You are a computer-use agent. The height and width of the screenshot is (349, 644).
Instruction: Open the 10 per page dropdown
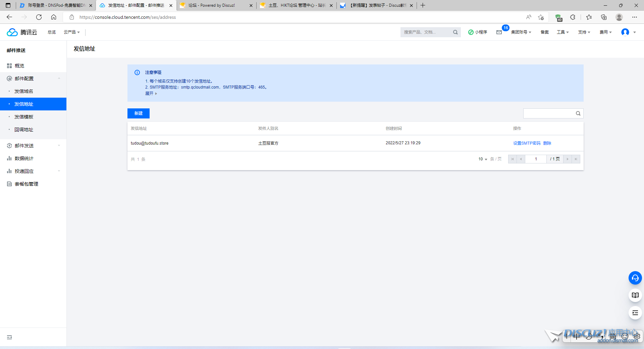pos(483,159)
